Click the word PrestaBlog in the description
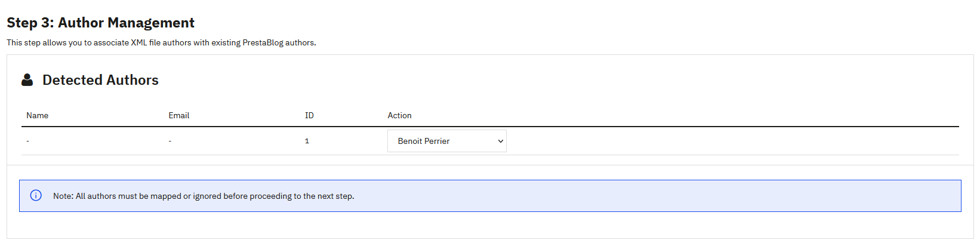Image resolution: width=980 pixels, height=246 pixels. click(x=263, y=43)
